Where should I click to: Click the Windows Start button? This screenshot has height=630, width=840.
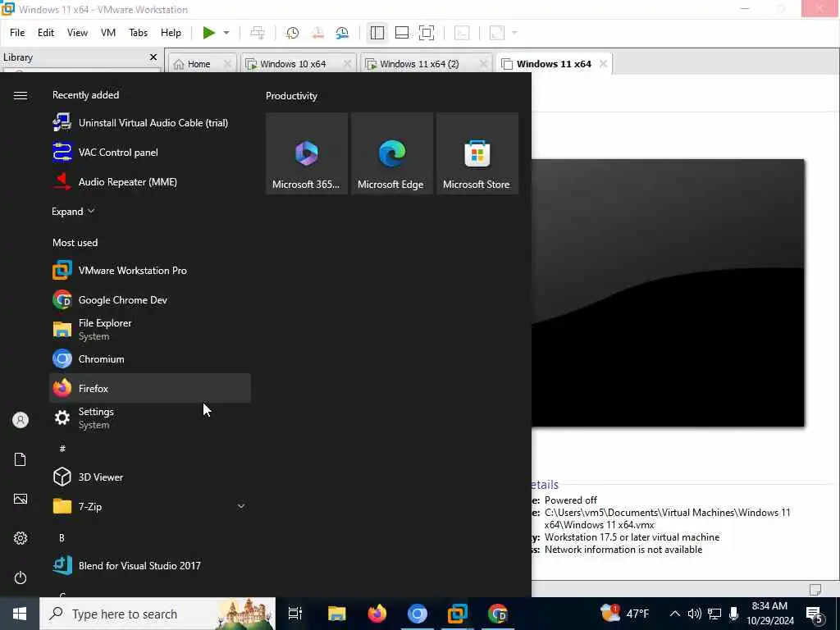[x=20, y=614]
